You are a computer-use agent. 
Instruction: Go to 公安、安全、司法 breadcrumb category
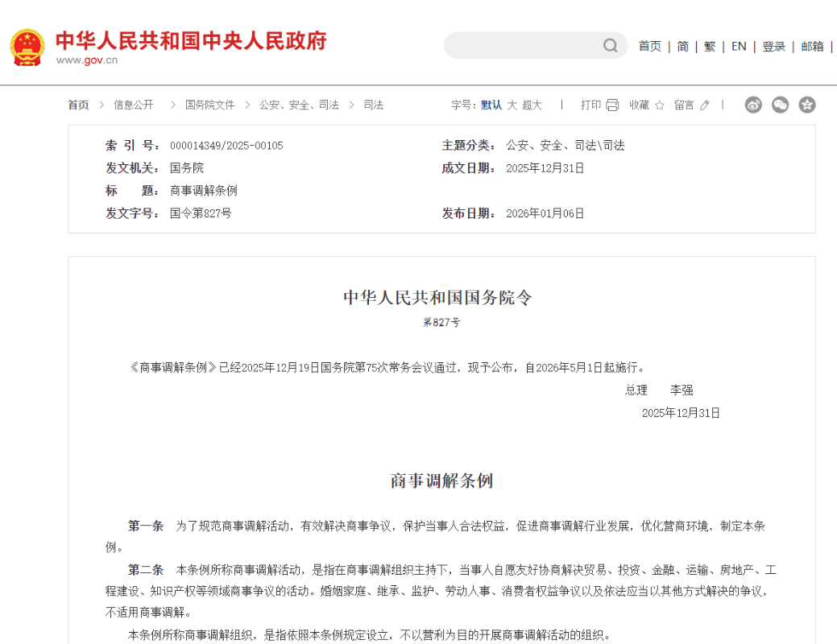click(x=299, y=105)
